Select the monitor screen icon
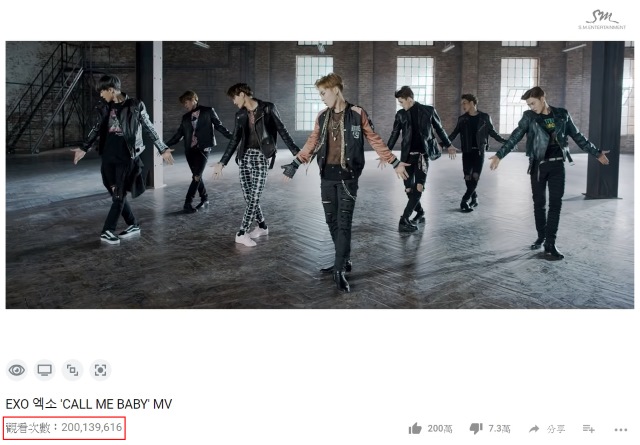 click(x=44, y=370)
